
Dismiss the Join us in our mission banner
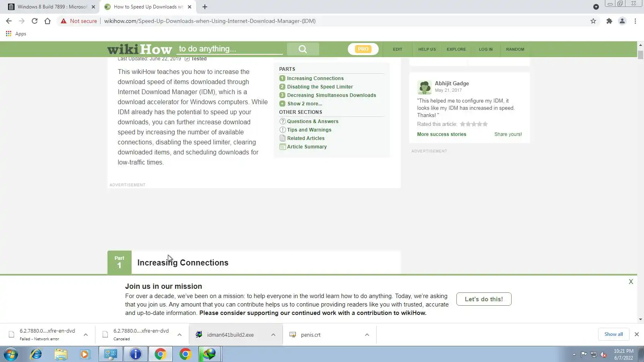coord(631,282)
